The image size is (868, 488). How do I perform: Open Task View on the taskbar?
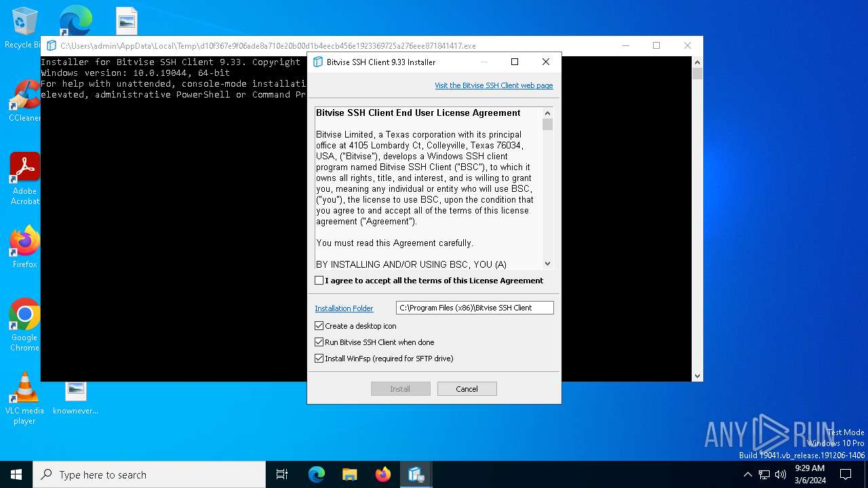pos(282,474)
